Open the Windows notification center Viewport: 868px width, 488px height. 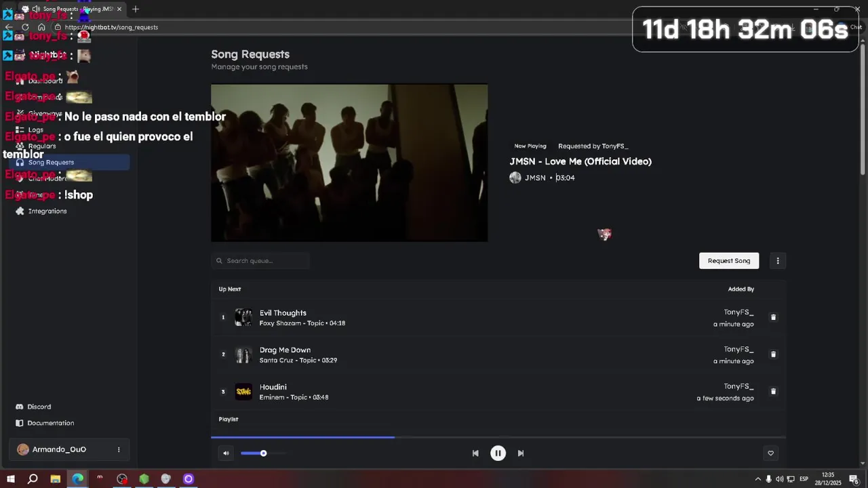tap(854, 479)
